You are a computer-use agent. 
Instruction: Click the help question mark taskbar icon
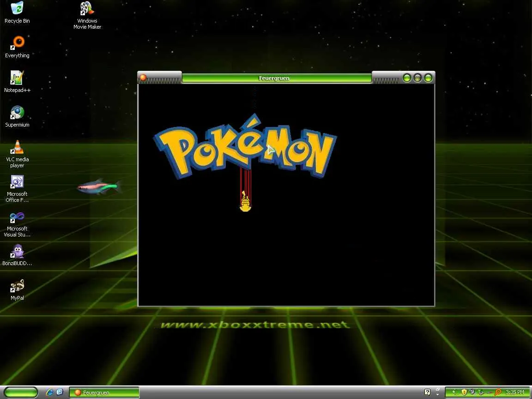(427, 392)
